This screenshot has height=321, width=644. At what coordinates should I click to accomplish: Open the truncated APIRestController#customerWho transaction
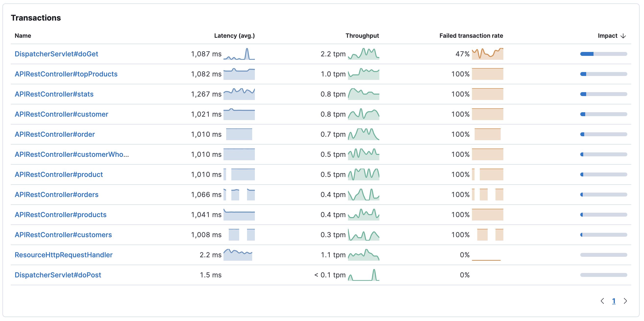[x=72, y=154]
